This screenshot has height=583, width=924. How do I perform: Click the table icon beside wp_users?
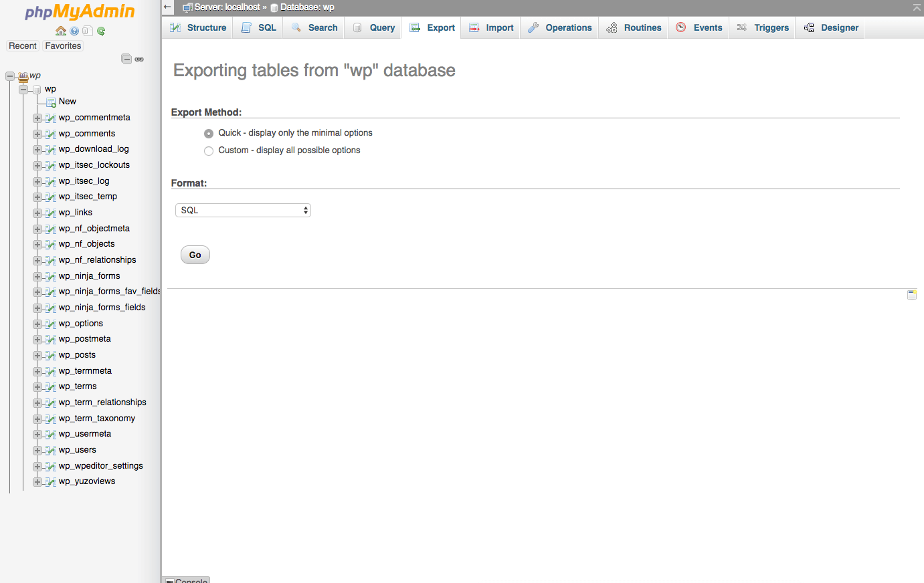pos(51,451)
